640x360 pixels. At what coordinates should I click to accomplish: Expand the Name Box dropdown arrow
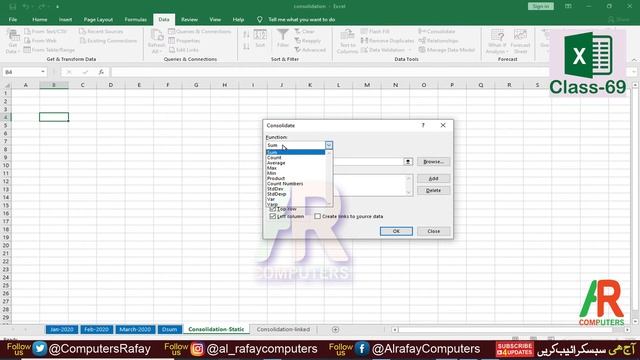click(x=43, y=72)
